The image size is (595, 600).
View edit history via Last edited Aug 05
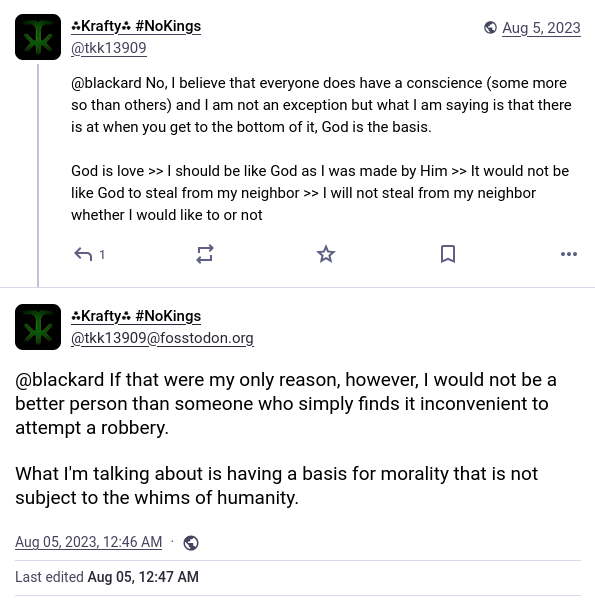[107, 577]
